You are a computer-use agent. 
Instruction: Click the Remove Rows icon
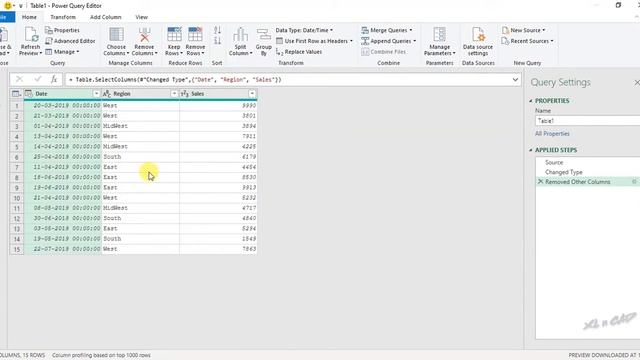coord(195,35)
